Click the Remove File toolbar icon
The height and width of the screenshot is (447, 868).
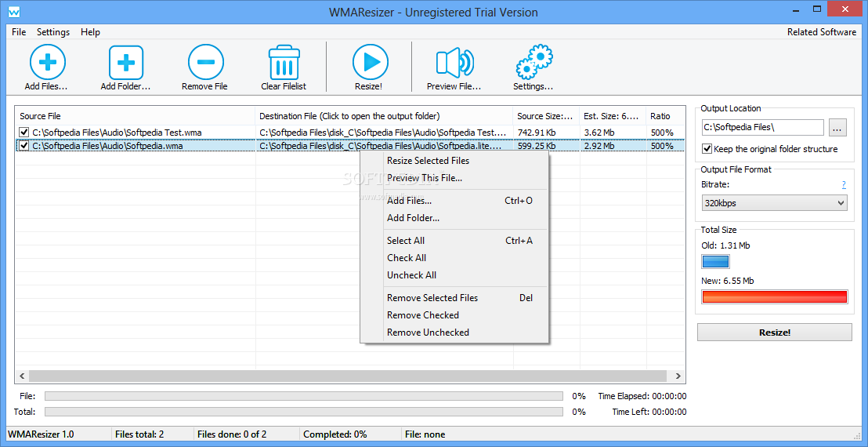click(x=205, y=62)
